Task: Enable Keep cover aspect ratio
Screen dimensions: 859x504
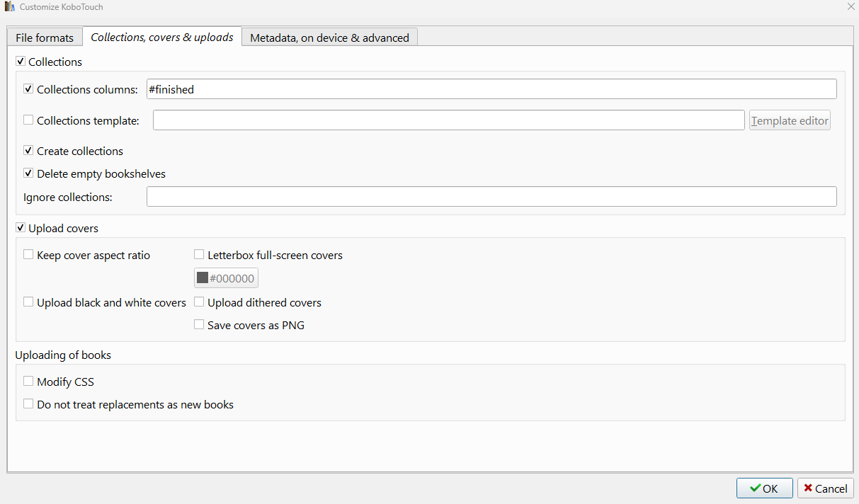Action: click(x=29, y=255)
